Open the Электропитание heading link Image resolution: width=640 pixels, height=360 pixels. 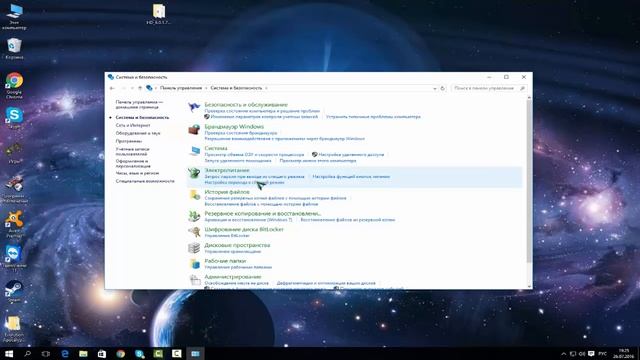pyautogui.click(x=227, y=170)
